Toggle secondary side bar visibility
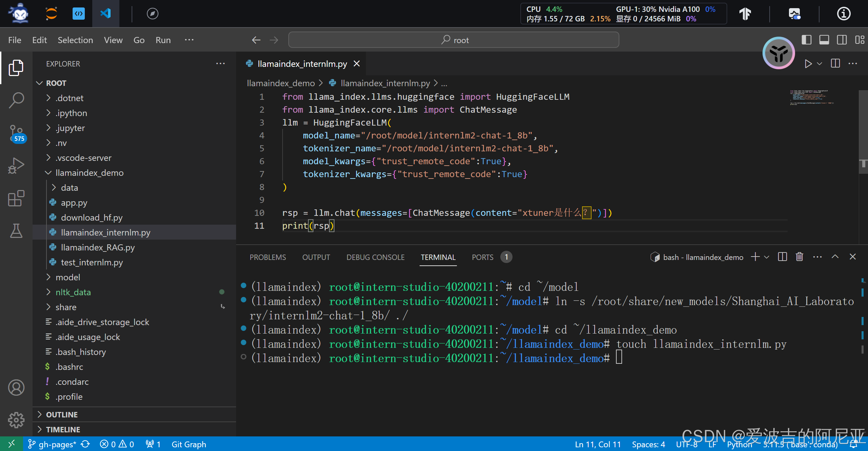The height and width of the screenshot is (451, 868). coord(842,40)
